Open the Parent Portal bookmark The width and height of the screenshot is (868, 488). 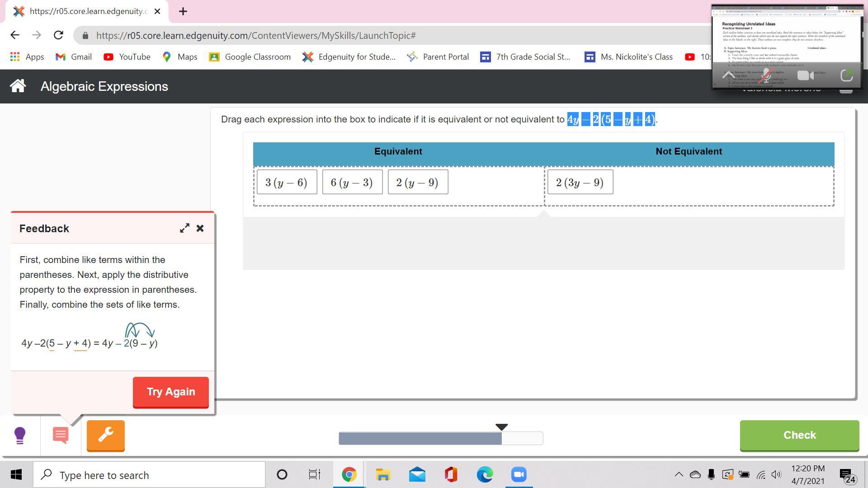[x=438, y=57]
